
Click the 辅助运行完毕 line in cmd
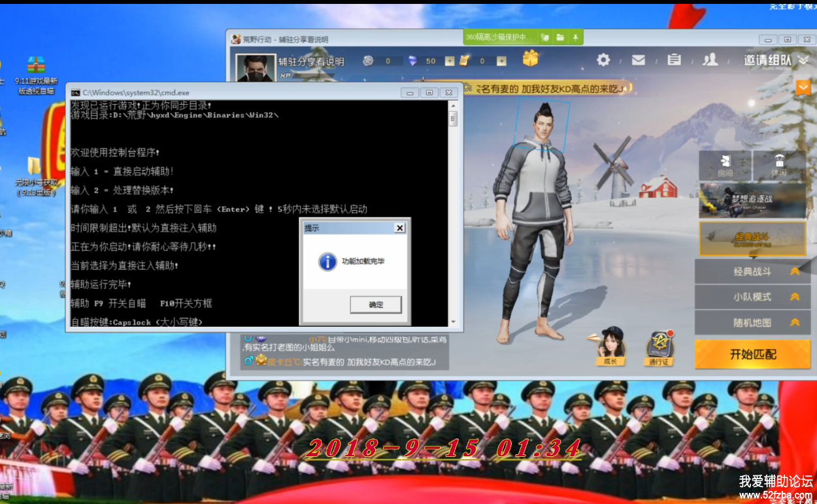point(101,284)
